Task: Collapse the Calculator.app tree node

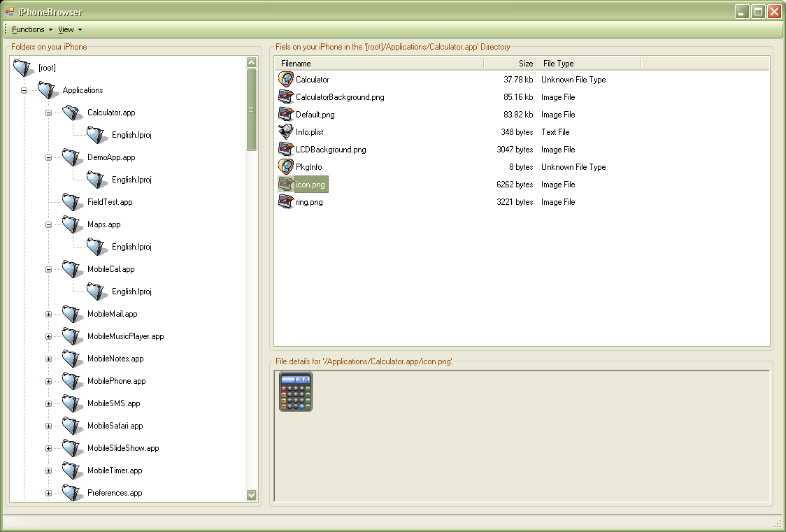Action: pos(49,113)
